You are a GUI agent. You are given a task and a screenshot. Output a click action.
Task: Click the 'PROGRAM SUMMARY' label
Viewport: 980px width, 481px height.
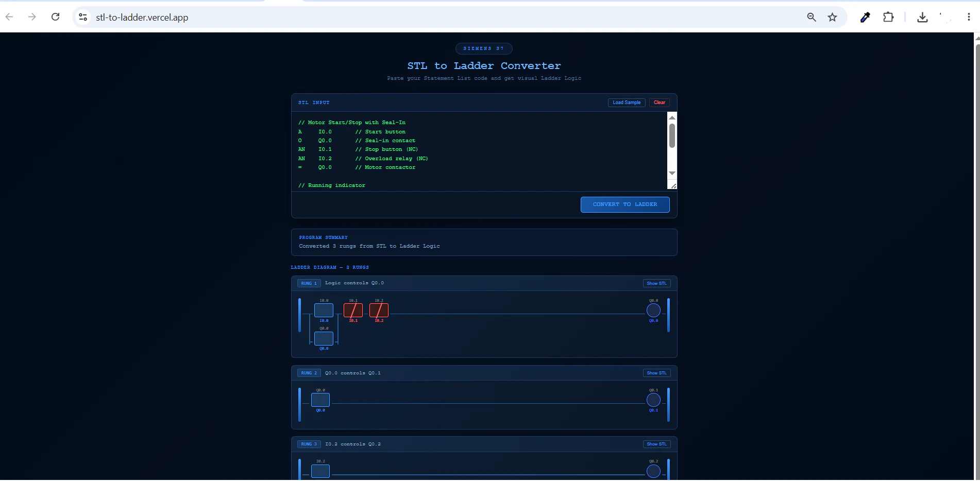(x=324, y=237)
